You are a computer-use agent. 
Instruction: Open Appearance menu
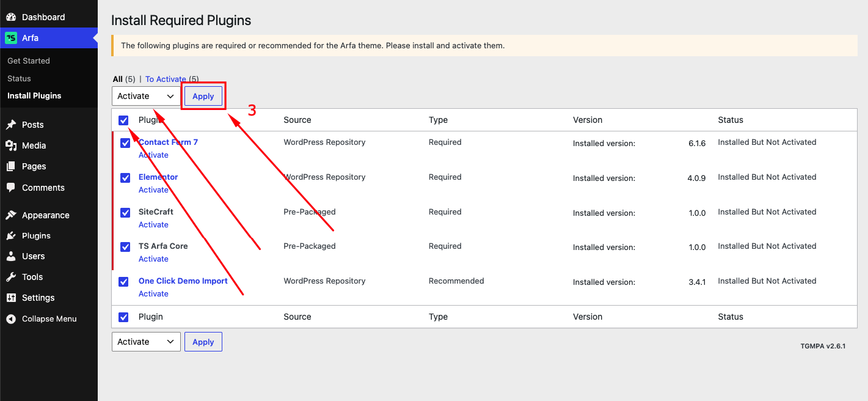(49, 215)
